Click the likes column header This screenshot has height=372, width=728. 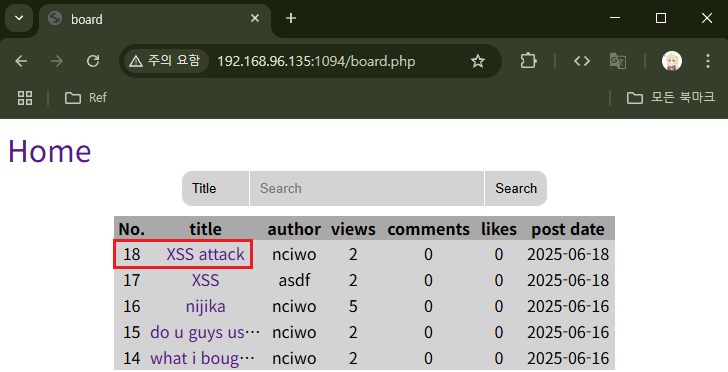click(x=499, y=229)
